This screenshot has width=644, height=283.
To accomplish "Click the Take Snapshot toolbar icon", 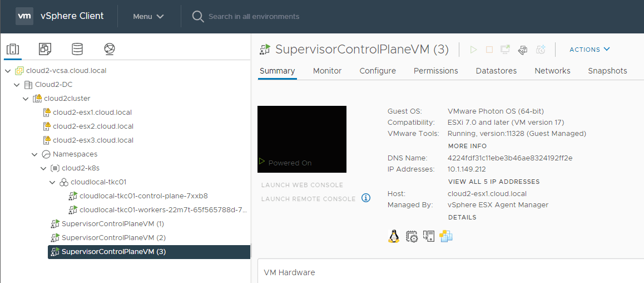I will [x=541, y=50].
